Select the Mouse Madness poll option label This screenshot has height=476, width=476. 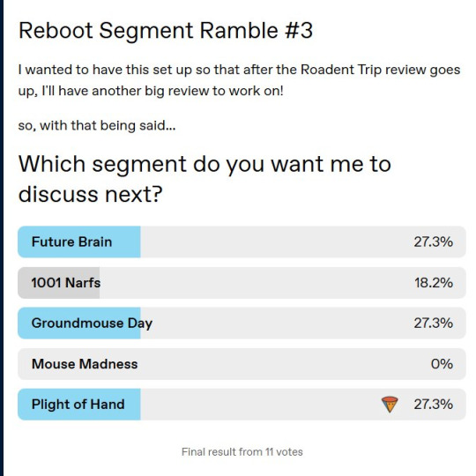coord(85,364)
